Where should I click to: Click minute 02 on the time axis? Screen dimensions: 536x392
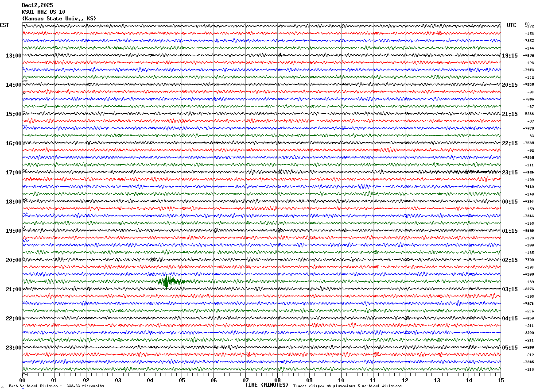[x=86, y=380]
